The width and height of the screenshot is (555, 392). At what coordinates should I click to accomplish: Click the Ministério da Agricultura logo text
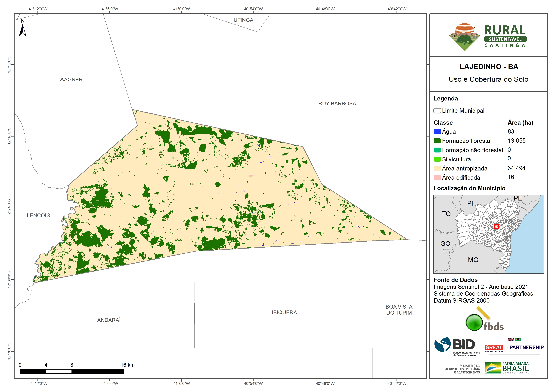point(462,369)
